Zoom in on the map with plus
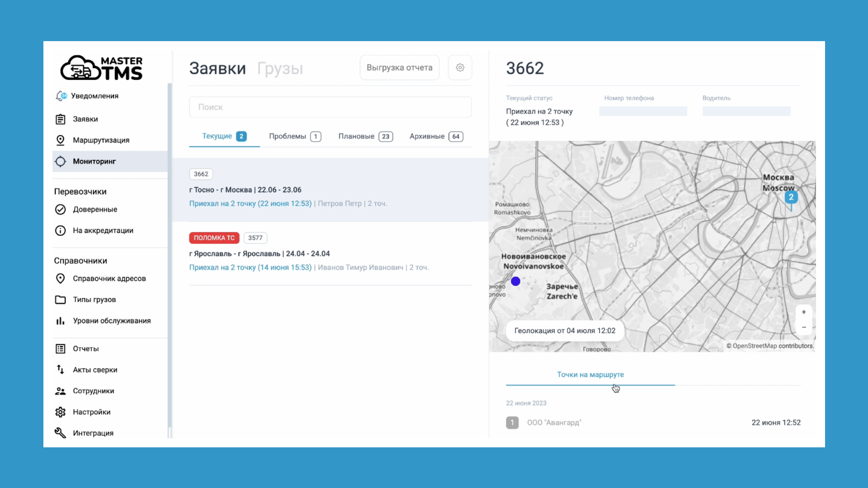The width and height of the screenshot is (868, 488). click(x=804, y=312)
